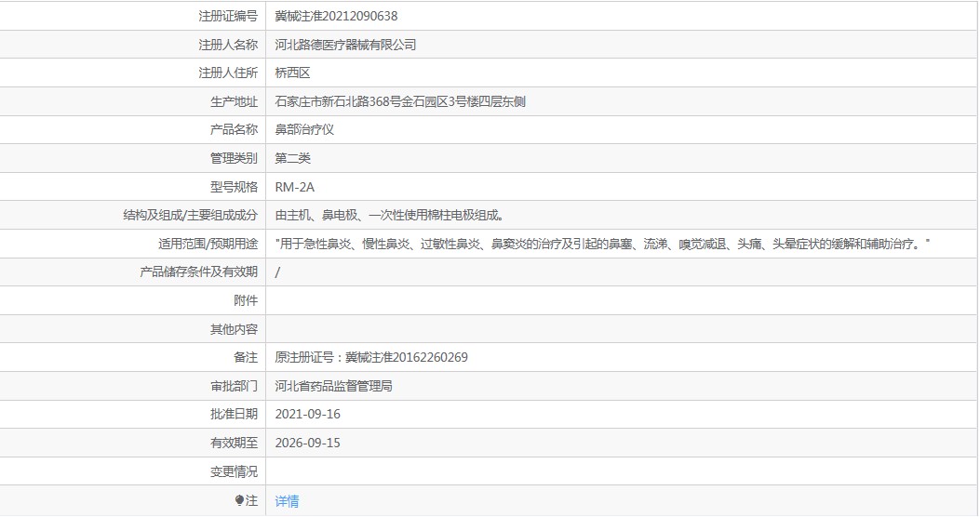Click the 产品名称 label
Image resolution: width=980 pixels, height=517 pixels.
234,130
